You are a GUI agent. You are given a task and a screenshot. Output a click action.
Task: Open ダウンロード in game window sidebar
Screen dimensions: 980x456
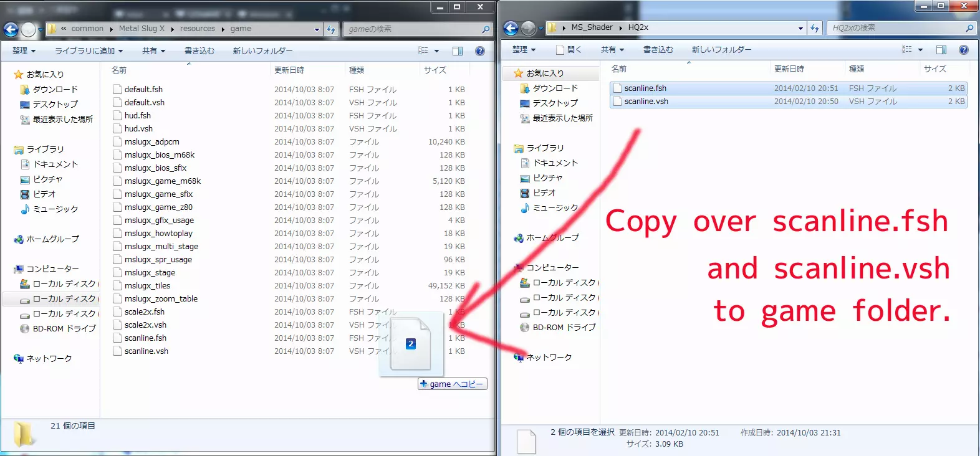[55, 90]
